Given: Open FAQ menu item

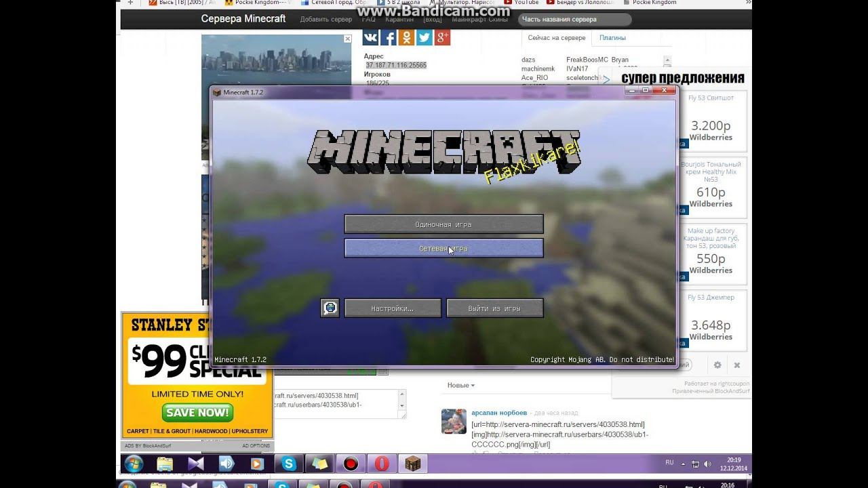Looking at the screenshot, I should click(x=368, y=19).
